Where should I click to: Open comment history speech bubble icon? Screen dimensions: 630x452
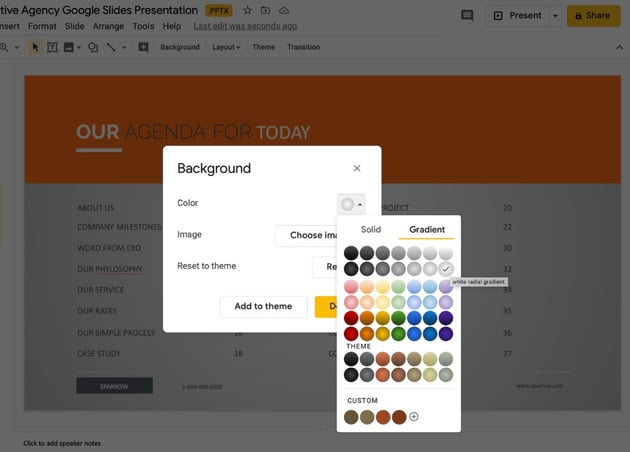pyautogui.click(x=467, y=16)
